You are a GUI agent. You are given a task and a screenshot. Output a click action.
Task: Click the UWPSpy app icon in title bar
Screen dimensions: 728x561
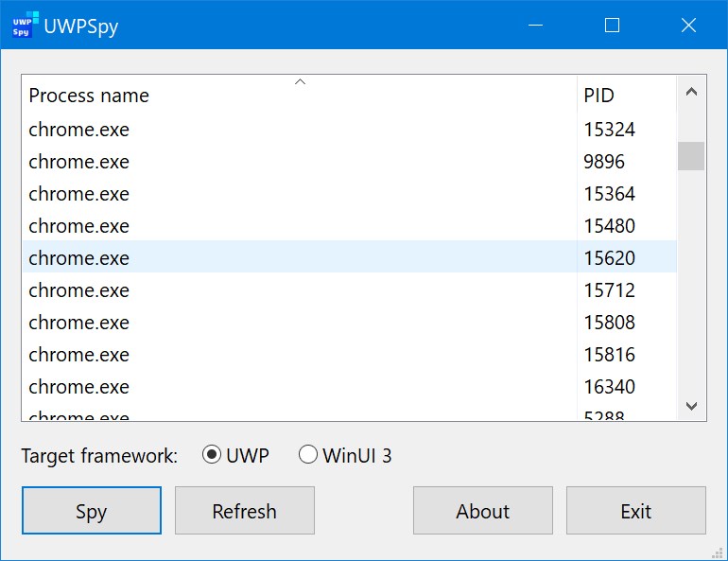click(26, 26)
